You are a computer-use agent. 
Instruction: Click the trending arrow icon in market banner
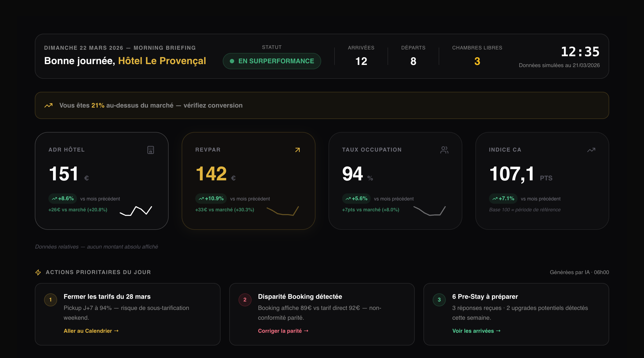pos(48,105)
